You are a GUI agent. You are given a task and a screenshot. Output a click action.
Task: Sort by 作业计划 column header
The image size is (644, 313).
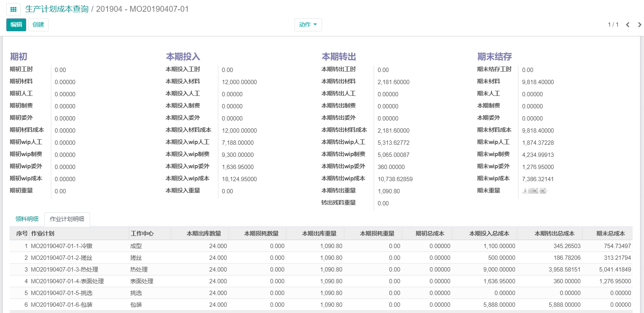point(43,234)
